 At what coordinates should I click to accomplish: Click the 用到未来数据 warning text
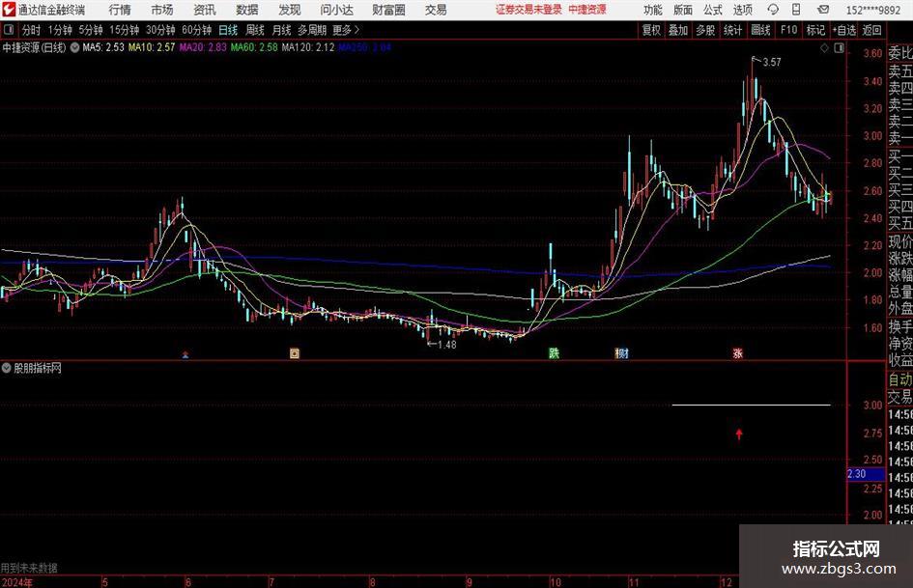tap(29, 568)
